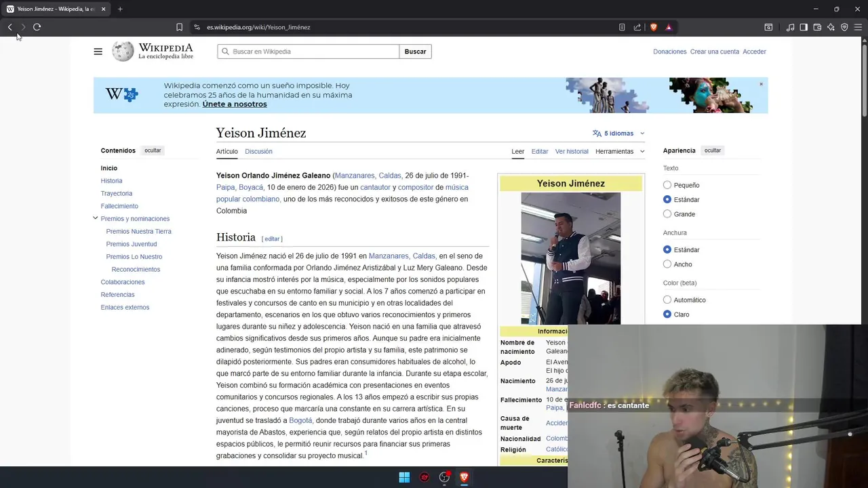Select the Yeison Jiménez browser tab
Screen dimensions: 868x488
pyautogui.click(x=56, y=9)
